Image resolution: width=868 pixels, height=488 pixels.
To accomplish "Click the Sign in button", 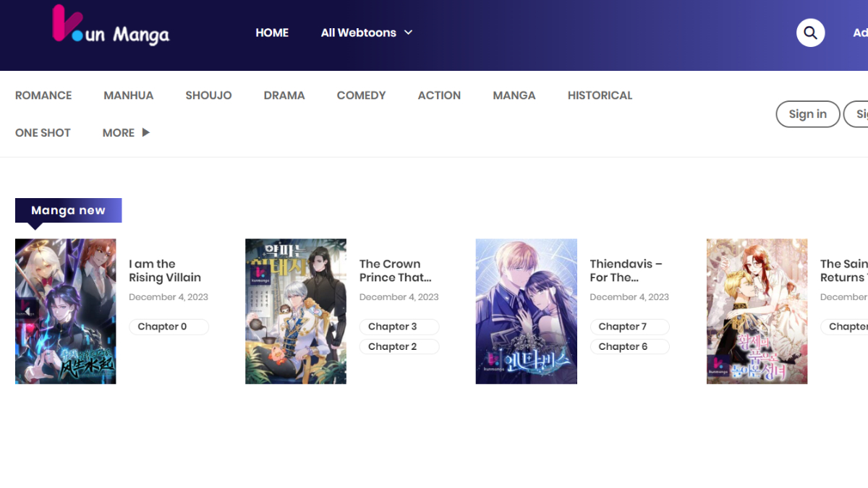I will coord(807,114).
